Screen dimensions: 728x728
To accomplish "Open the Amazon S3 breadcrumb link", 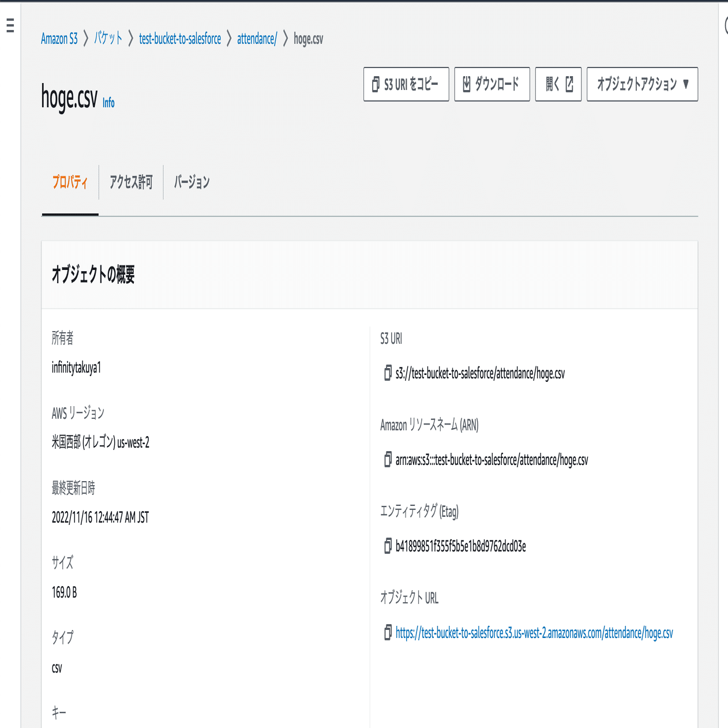I will click(59, 39).
